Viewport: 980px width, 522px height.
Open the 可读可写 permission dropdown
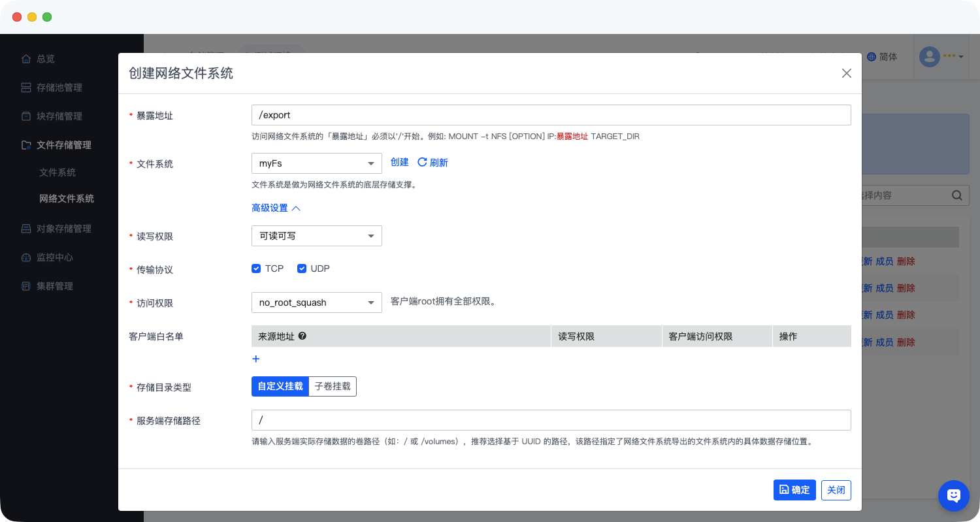(x=316, y=236)
